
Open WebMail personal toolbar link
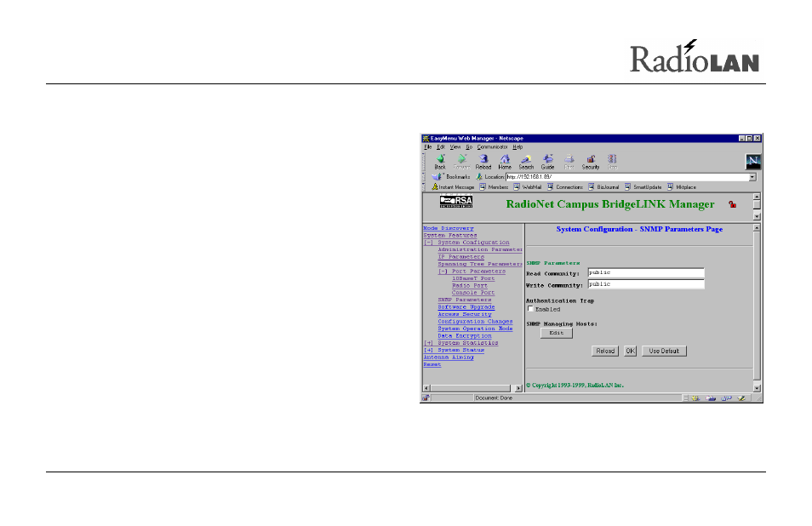[x=527, y=187]
